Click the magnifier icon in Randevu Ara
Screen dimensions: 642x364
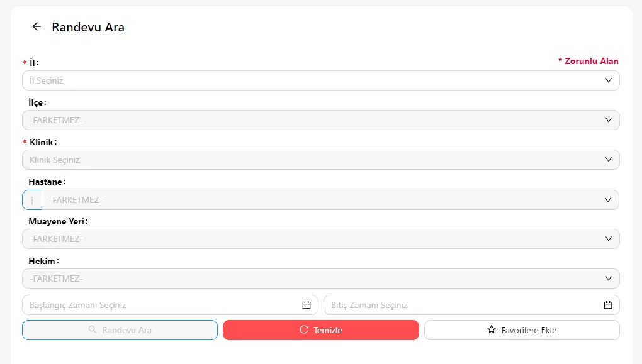[93, 329]
